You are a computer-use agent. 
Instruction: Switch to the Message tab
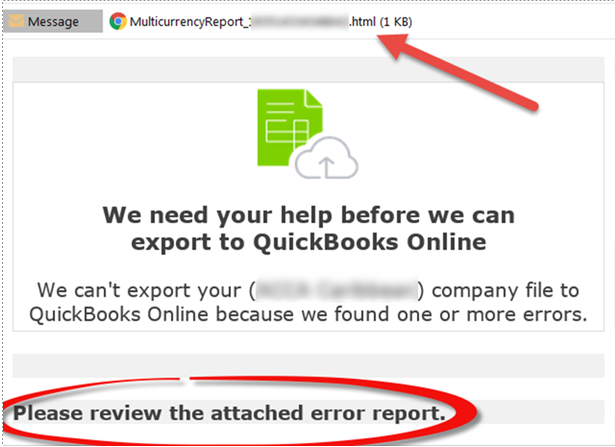53,21
